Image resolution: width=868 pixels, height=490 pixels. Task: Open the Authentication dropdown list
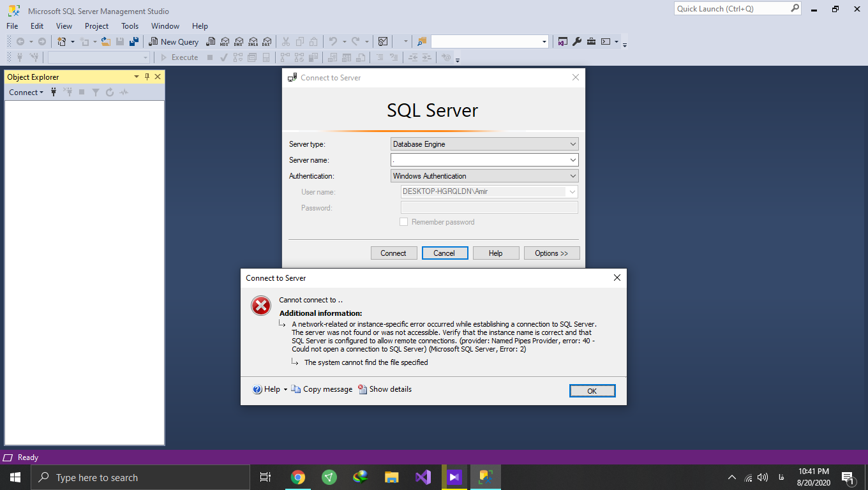click(572, 176)
